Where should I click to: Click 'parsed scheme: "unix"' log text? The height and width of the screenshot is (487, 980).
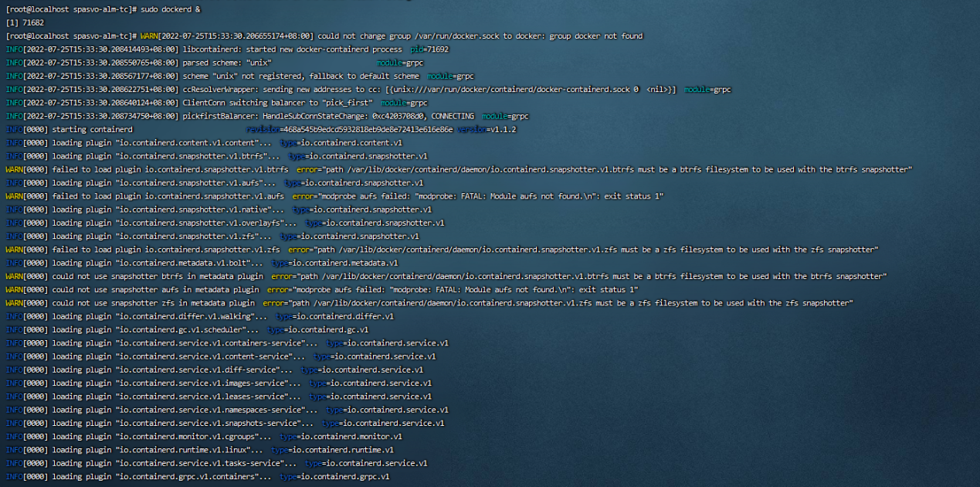(227, 63)
